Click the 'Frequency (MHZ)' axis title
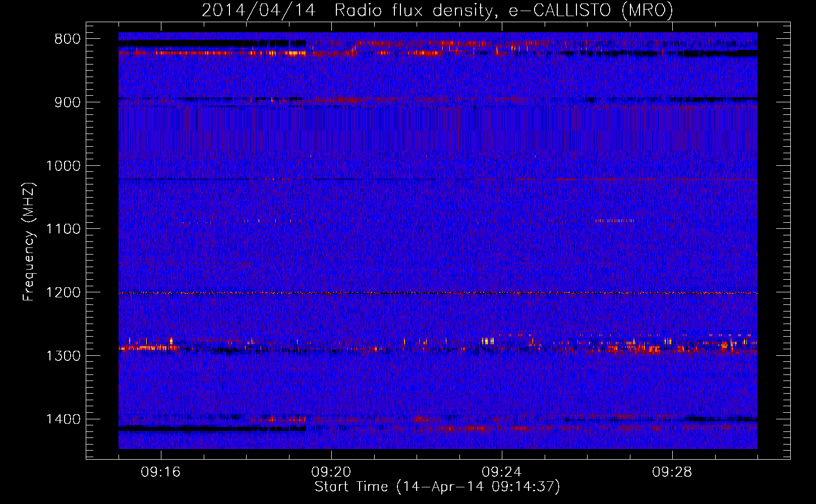Screen dimensions: 816x504 tap(29, 242)
